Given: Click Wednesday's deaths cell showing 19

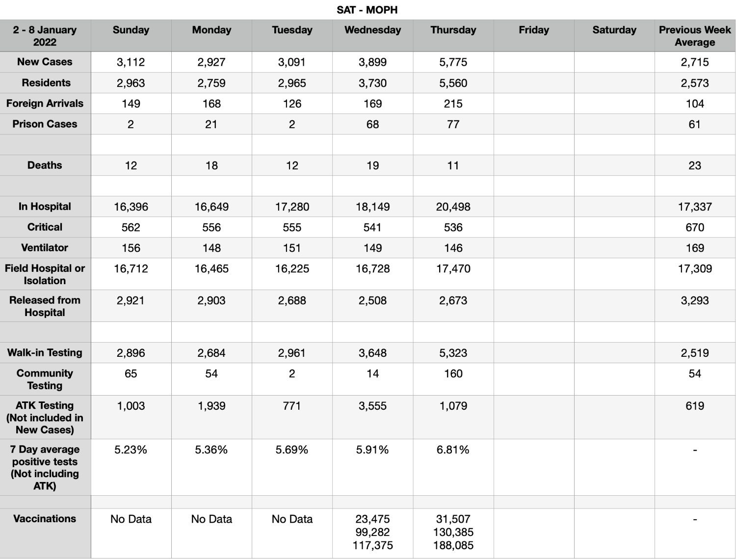Looking at the screenshot, I should (x=373, y=165).
